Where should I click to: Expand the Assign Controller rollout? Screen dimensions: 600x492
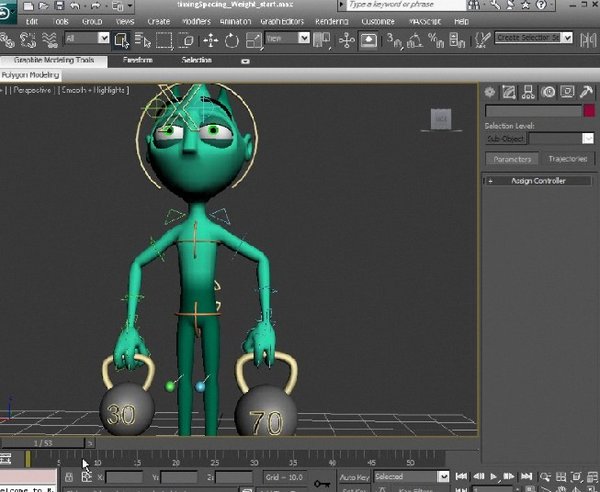pos(538,181)
